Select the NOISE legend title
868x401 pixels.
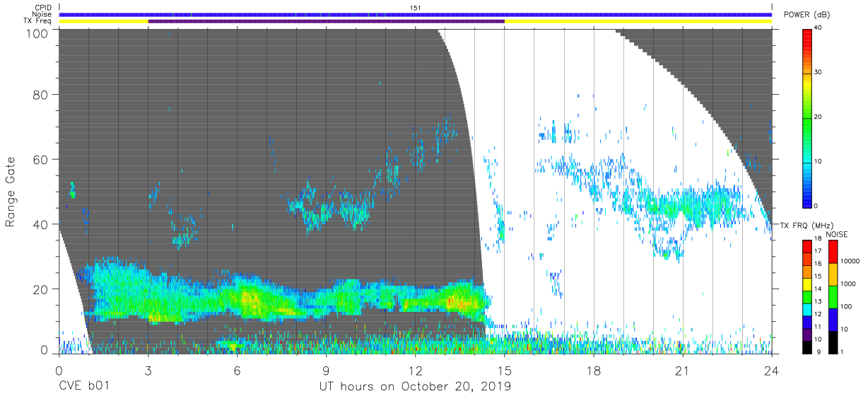[x=838, y=234]
